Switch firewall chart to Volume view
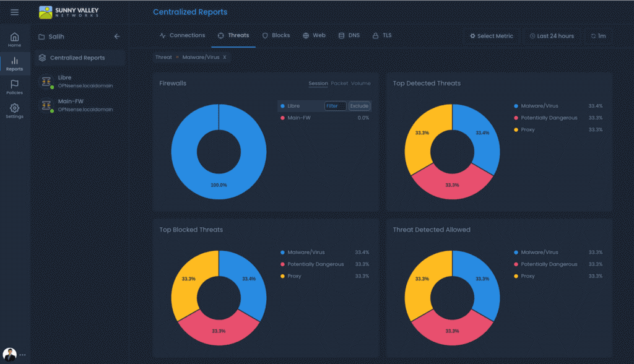The image size is (634, 364). 360,83
